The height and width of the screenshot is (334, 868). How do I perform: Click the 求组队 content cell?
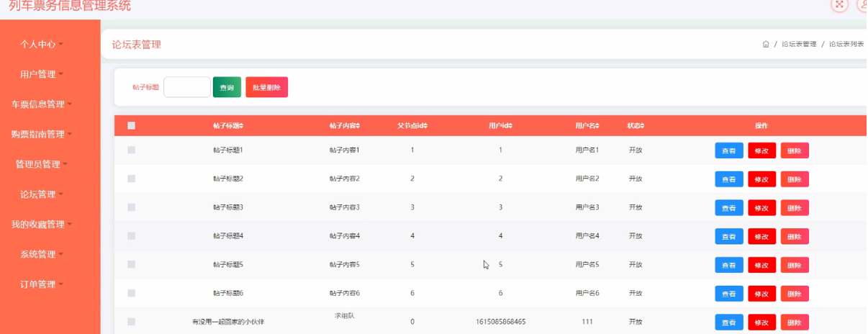(x=344, y=315)
